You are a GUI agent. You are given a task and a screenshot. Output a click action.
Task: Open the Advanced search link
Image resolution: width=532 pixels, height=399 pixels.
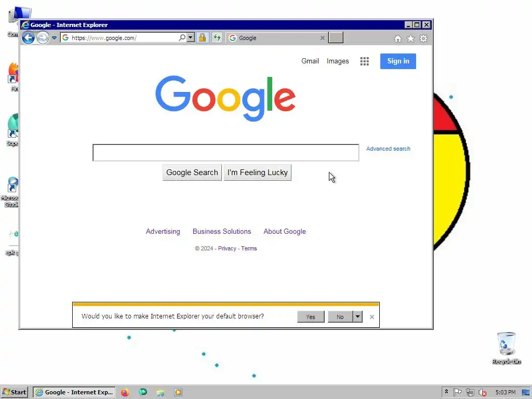[x=388, y=149]
